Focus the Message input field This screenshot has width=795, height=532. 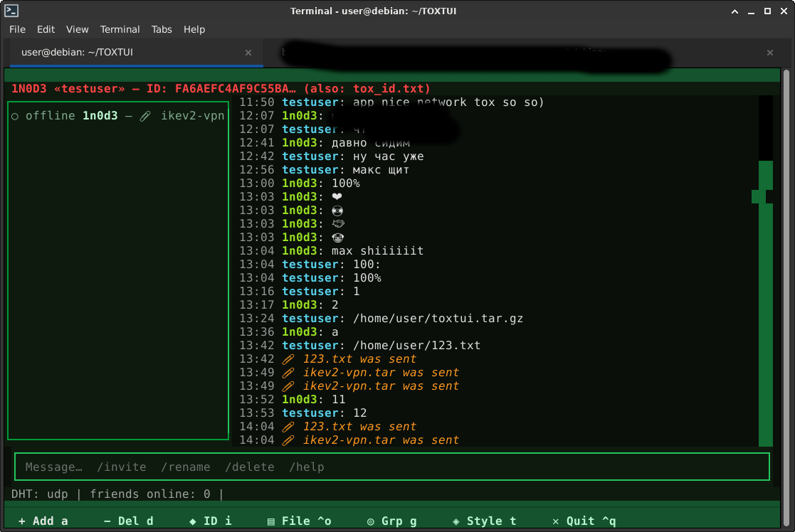coord(392,467)
